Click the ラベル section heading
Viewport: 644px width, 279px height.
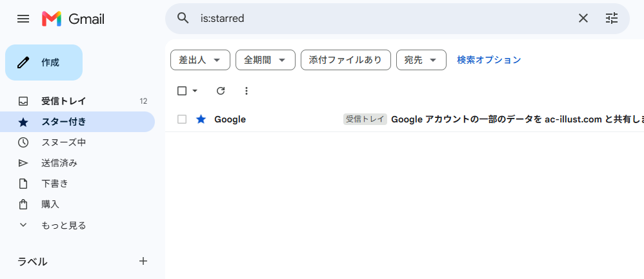pos(32,262)
